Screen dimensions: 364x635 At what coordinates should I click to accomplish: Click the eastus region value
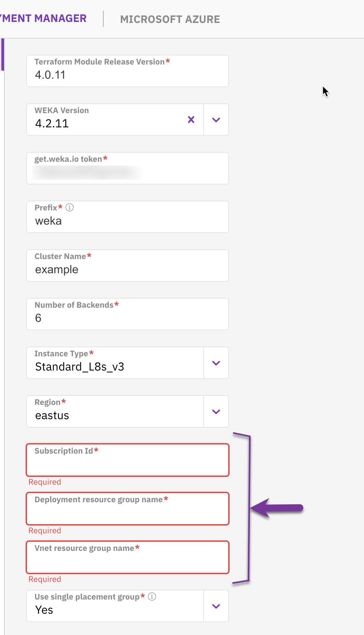click(52, 415)
